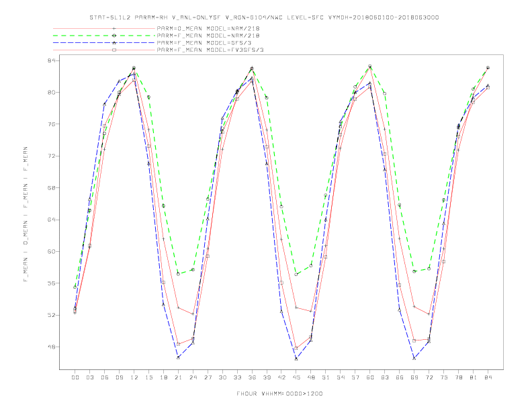Click x-axis forecast hour label 66

click(400, 377)
